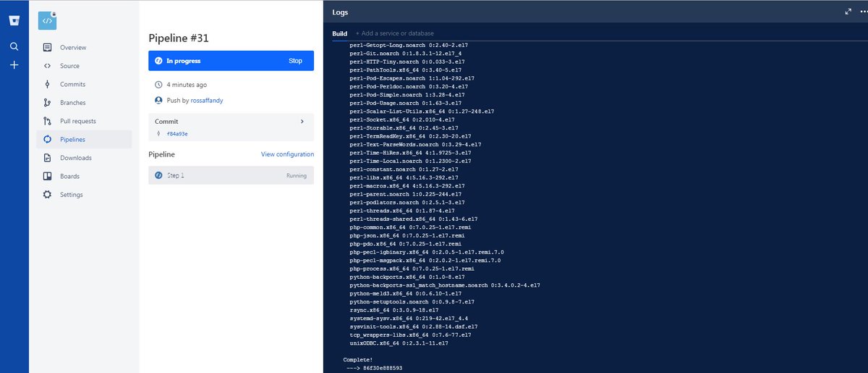Image resolution: width=868 pixels, height=373 pixels.
Task: Click log line perl-PathTools.x86_64 0:3.40-5.el7
Action: point(407,70)
